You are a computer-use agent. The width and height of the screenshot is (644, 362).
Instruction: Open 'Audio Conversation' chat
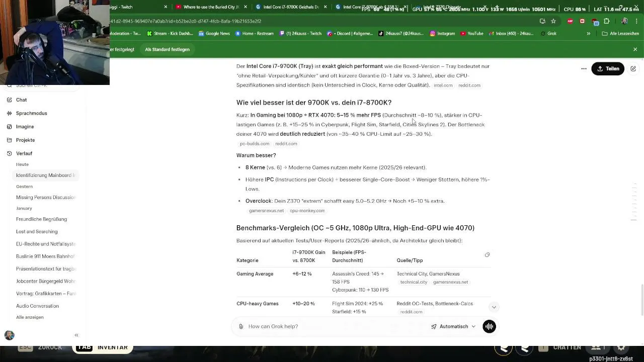(37, 306)
